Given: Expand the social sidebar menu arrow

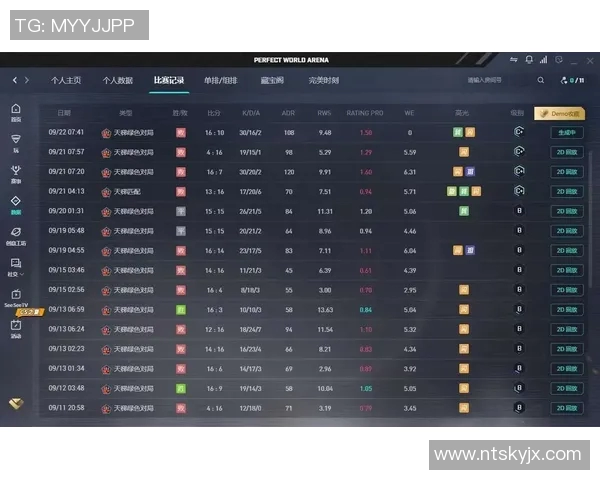Looking at the screenshot, I should click(x=25, y=273).
